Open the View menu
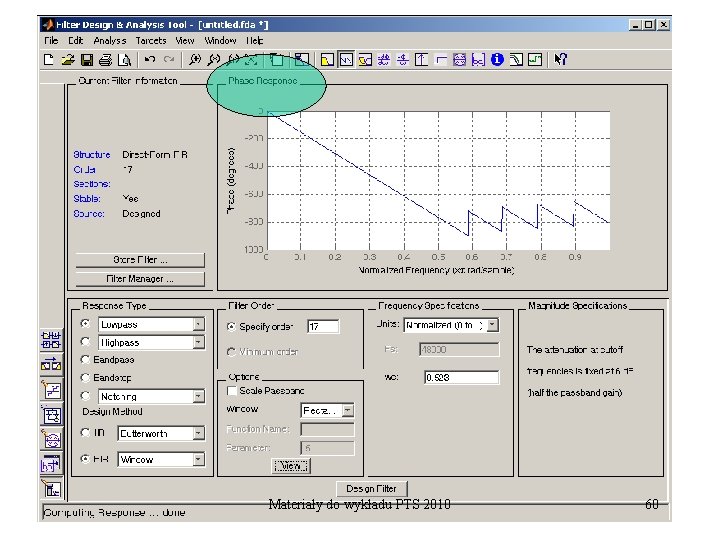This screenshot has width=720, height=540. click(185, 40)
